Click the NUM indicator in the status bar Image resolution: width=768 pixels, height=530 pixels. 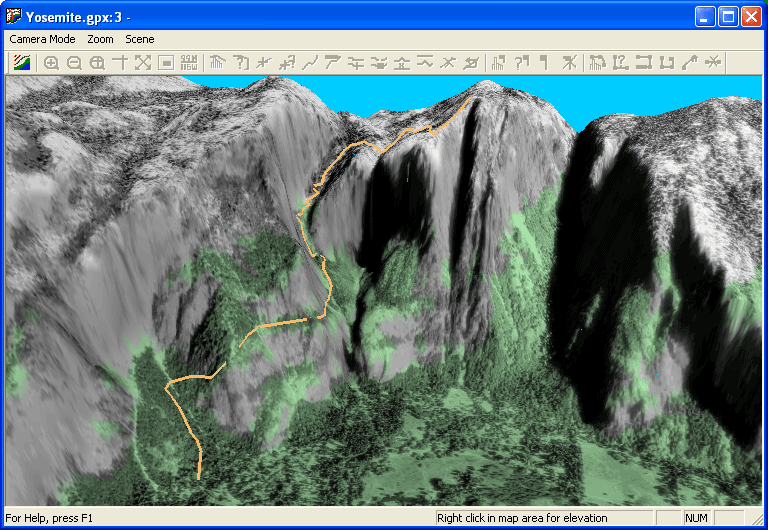pyautogui.click(x=696, y=518)
